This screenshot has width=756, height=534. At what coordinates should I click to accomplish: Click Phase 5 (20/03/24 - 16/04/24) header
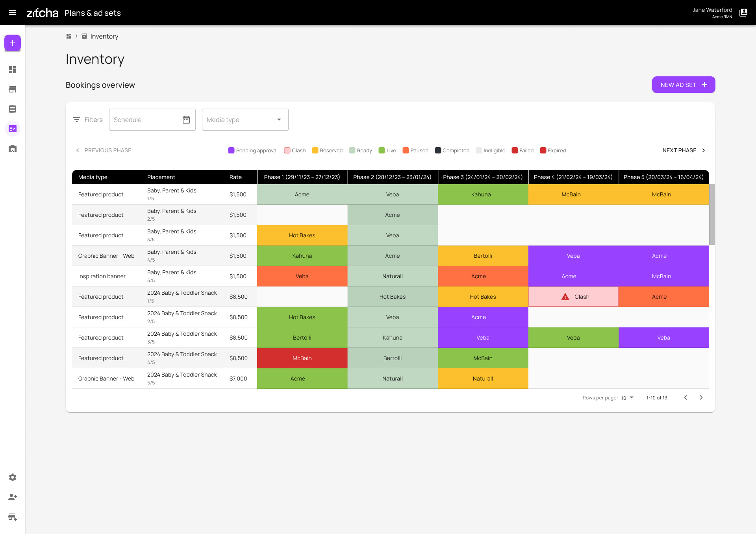pyautogui.click(x=663, y=177)
